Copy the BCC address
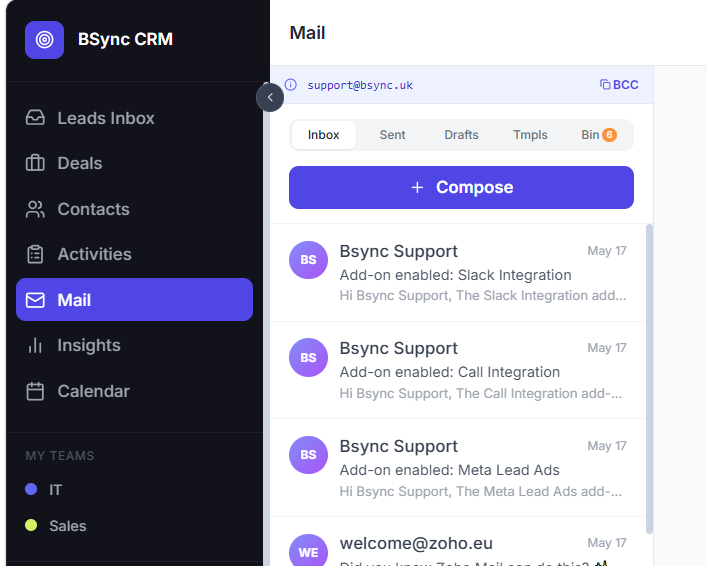 point(619,84)
